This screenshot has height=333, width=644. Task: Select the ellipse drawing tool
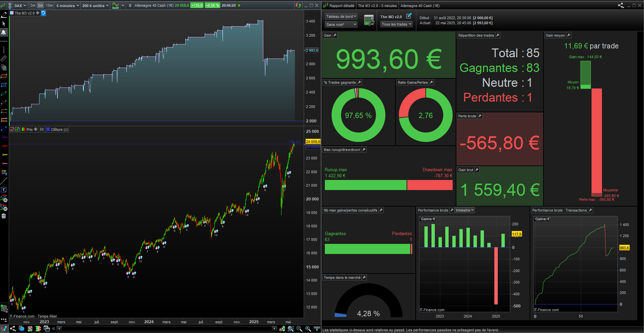pyautogui.click(x=4, y=76)
